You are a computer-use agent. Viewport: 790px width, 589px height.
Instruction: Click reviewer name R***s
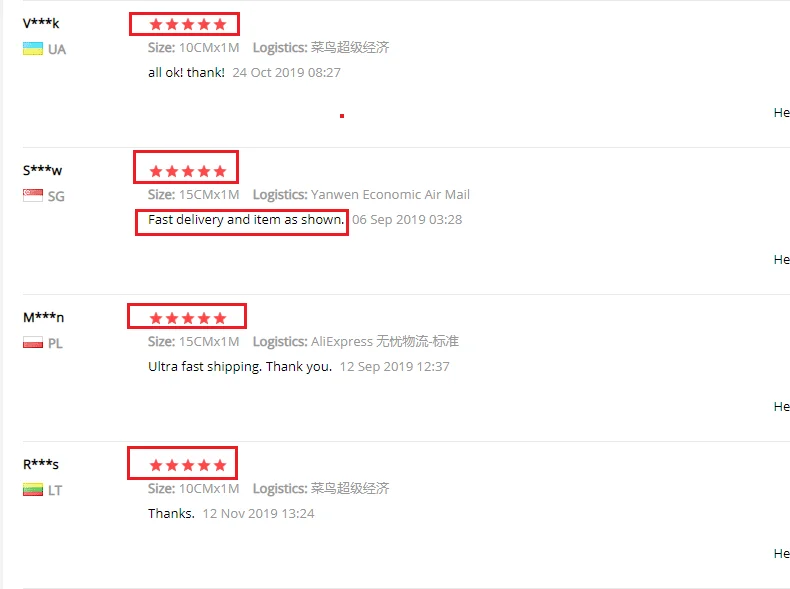[41, 464]
